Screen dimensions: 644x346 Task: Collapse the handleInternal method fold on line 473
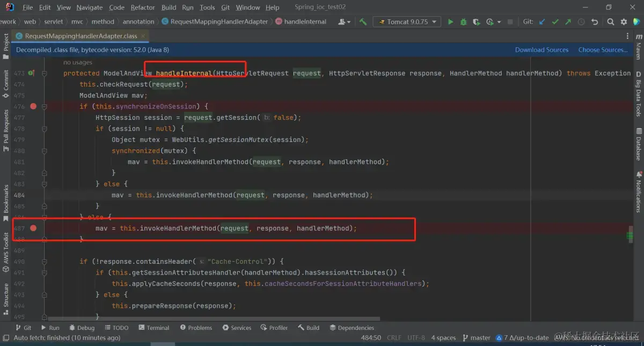coord(45,73)
